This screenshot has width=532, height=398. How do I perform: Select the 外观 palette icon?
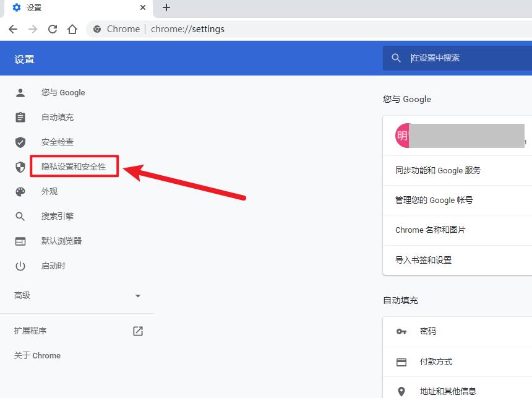[x=20, y=191]
